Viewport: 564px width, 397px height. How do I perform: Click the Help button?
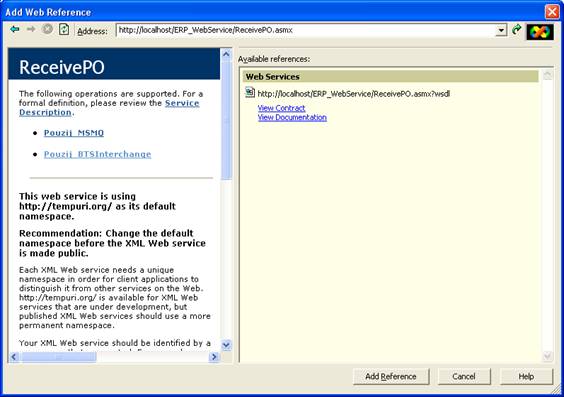[526, 377]
